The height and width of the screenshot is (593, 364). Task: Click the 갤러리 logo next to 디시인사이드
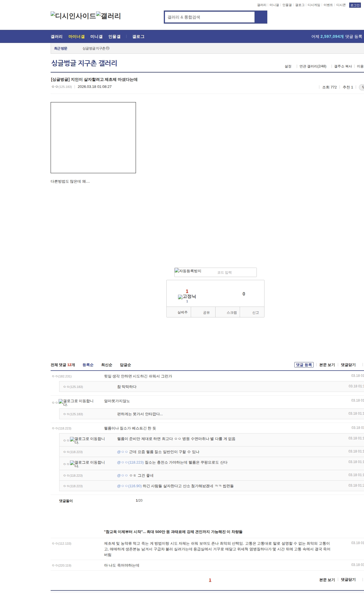[108, 16]
